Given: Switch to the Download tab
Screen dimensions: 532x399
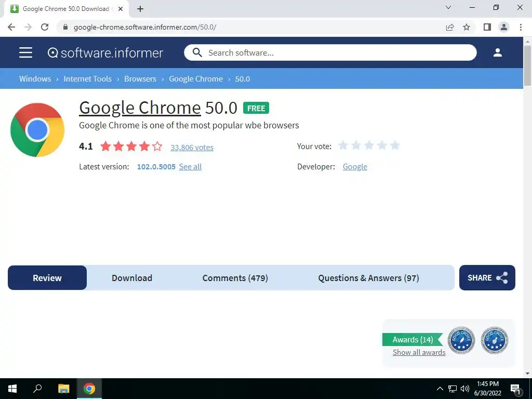Looking at the screenshot, I should coord(132,278).
